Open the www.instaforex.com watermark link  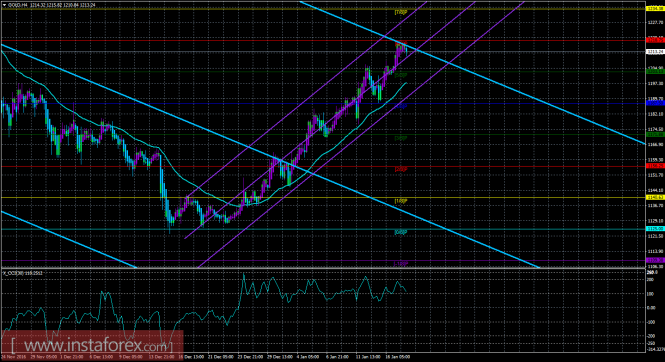[92, 345]
